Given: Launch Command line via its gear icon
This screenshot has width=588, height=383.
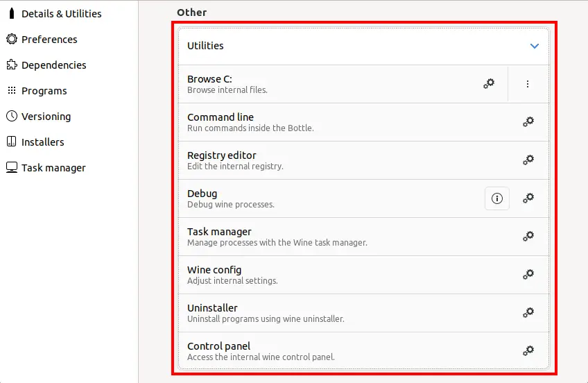Looking at the screenshot, I should [528, 122].
